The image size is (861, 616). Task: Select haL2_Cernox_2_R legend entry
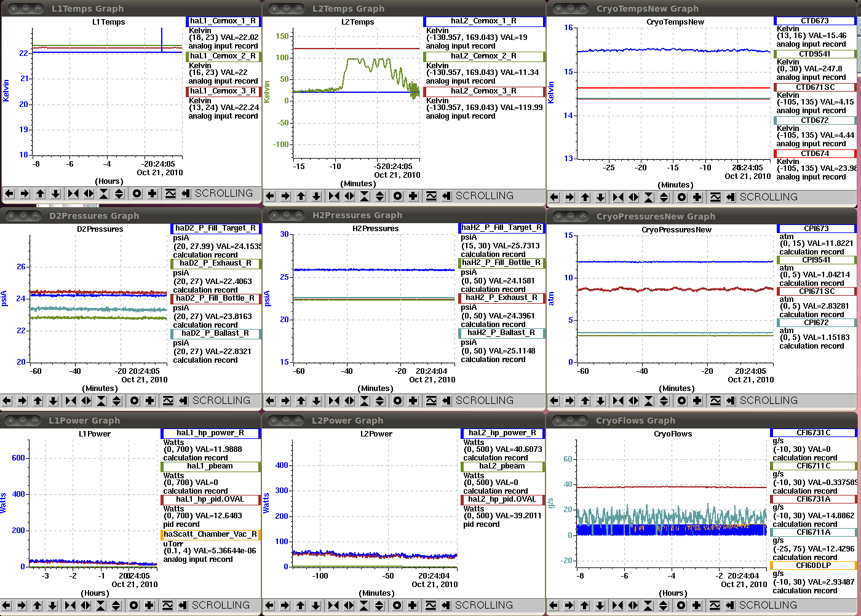point(484,57)
